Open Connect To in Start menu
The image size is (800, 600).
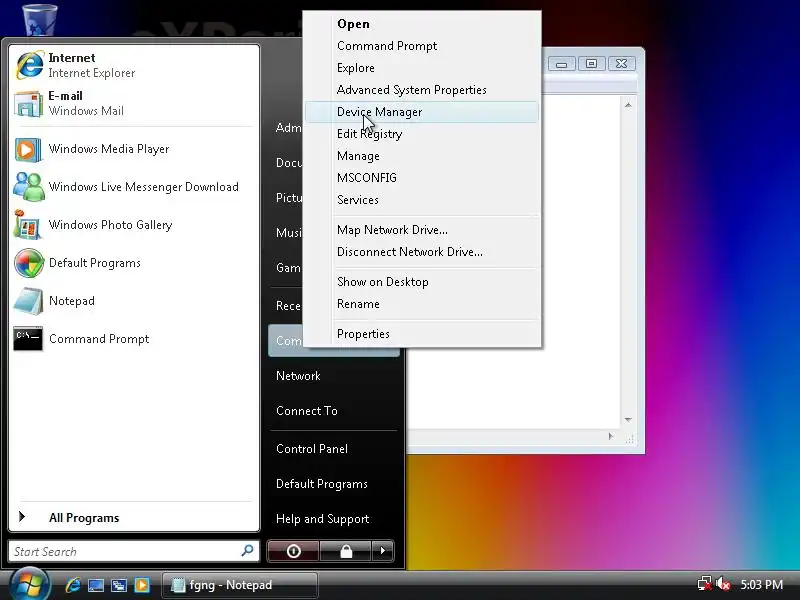coord(333,411)
